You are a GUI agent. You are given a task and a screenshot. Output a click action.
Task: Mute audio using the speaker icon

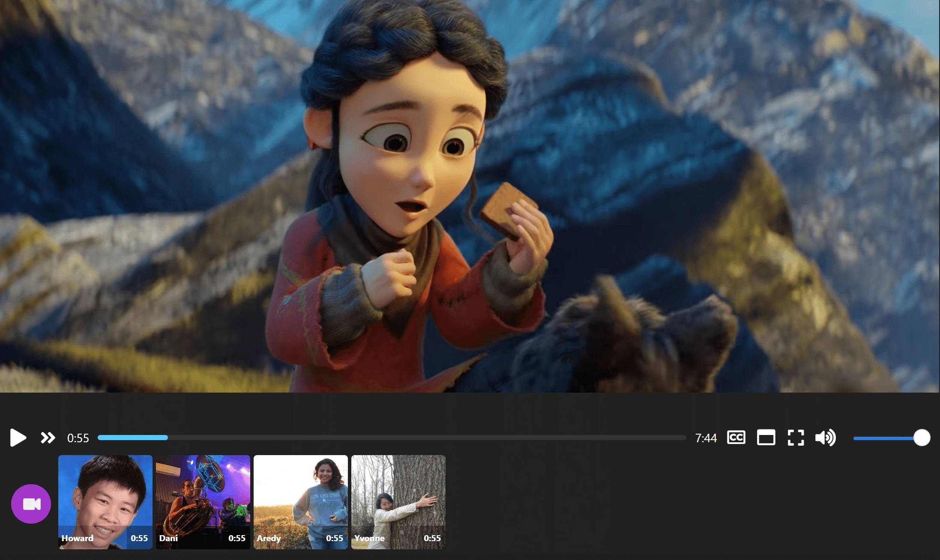825,438
